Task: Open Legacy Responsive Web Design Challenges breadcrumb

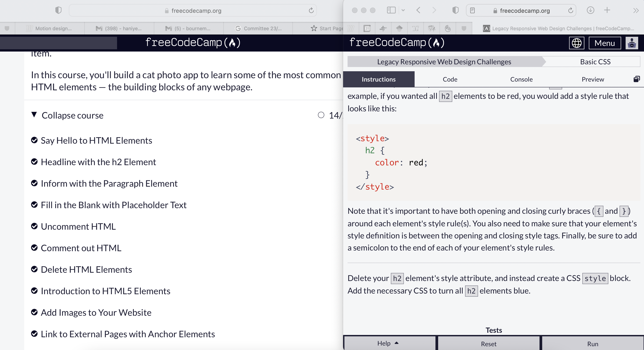Action: coord(444,62)
